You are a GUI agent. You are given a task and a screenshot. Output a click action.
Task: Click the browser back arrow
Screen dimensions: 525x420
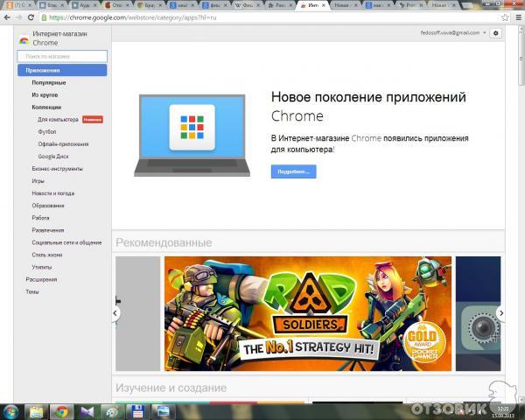click(7, 17)
